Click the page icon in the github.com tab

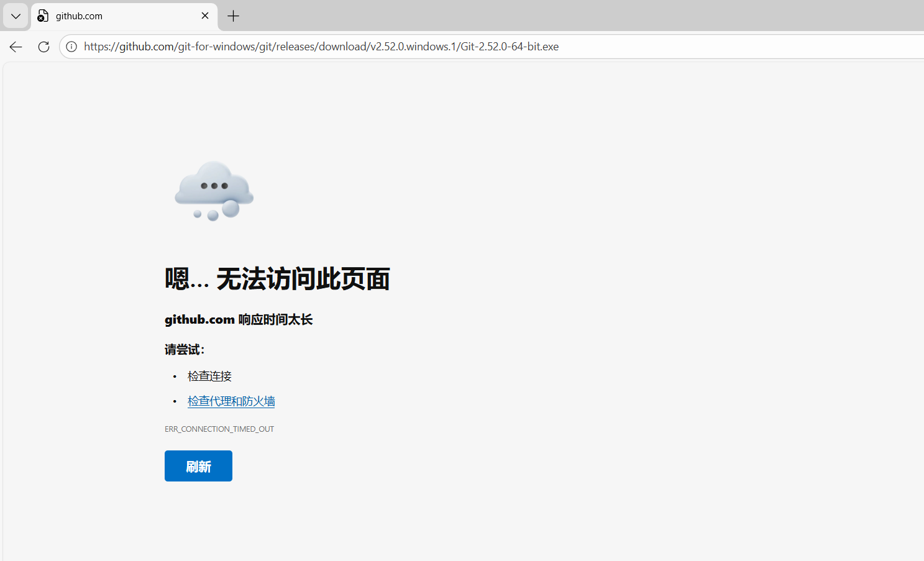point(43,16)
